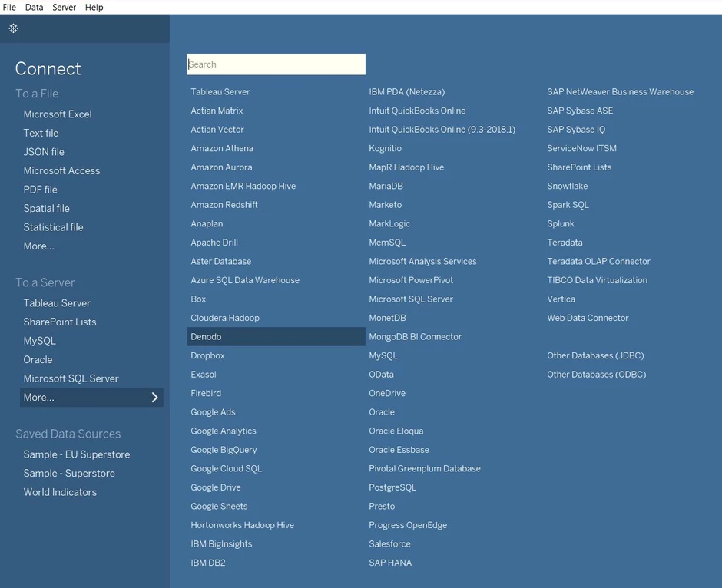
Task: Choose IBM DB2 connector
Action: coord(208,563)
